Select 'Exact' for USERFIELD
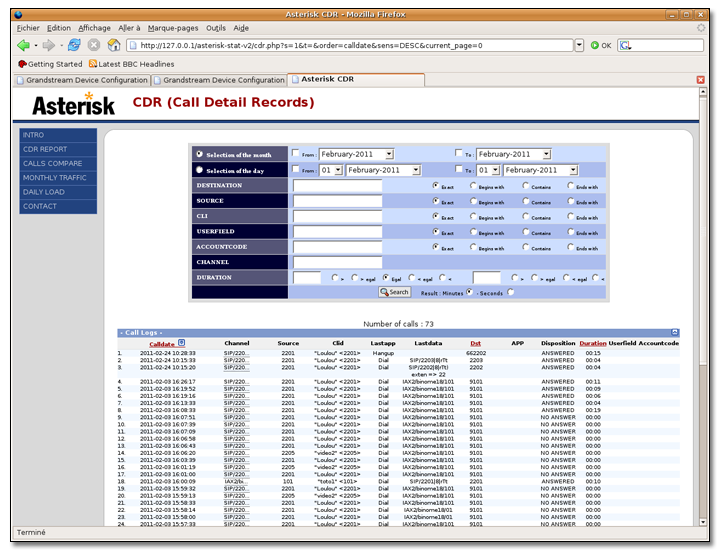The image size is (721, 555). pos(435,231)
